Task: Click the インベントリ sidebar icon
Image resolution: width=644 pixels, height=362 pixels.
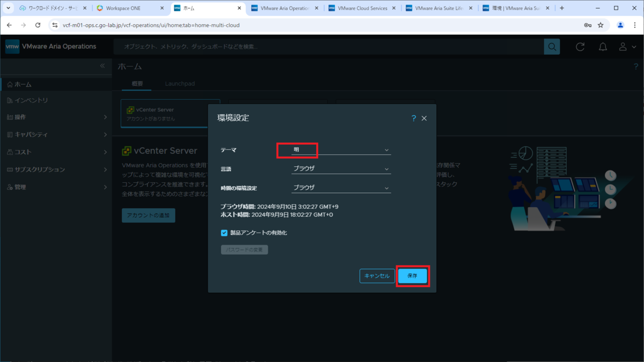Action: pos(10,100)
